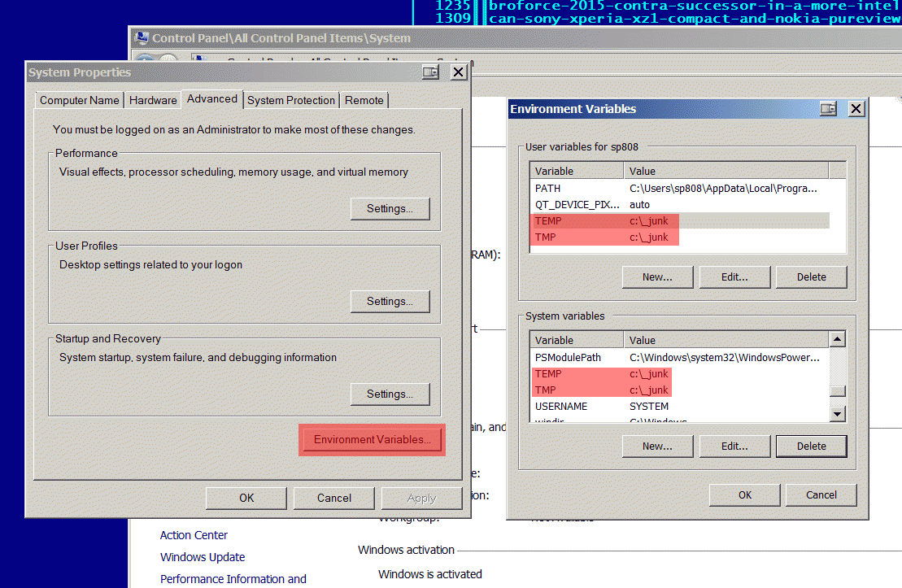Click the system variables Variable column header
Image resolution: width=902 pixels, height=588 pixels.
(577, 341)
